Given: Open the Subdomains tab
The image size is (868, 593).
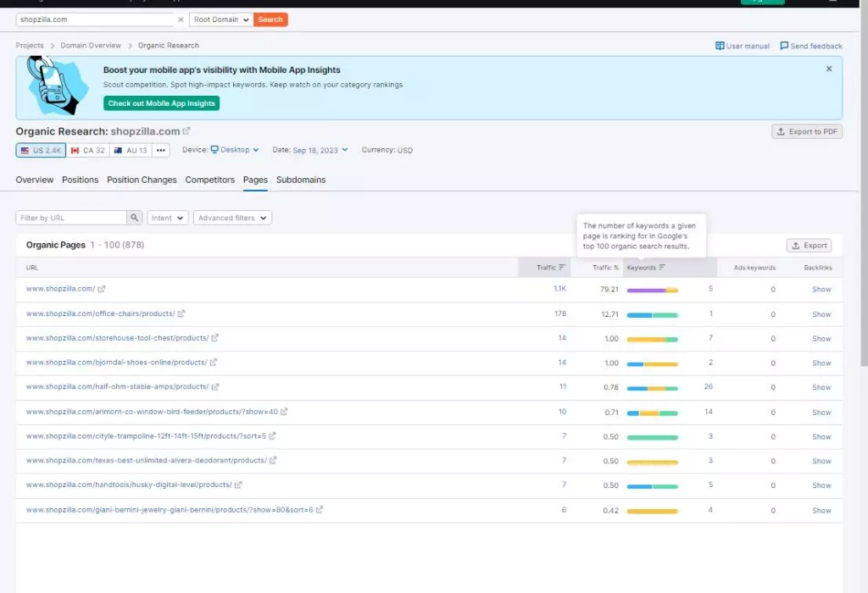Looking at the screenshot, I should [x=301, y=180].
